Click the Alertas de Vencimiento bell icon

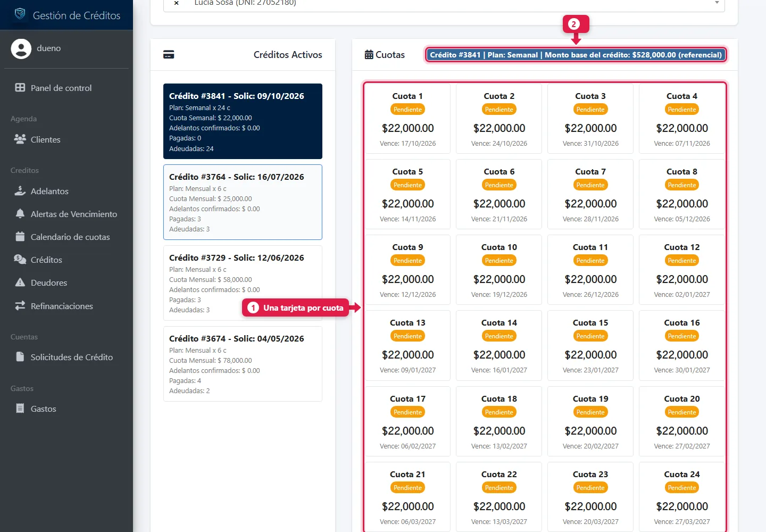coord(20,214)
